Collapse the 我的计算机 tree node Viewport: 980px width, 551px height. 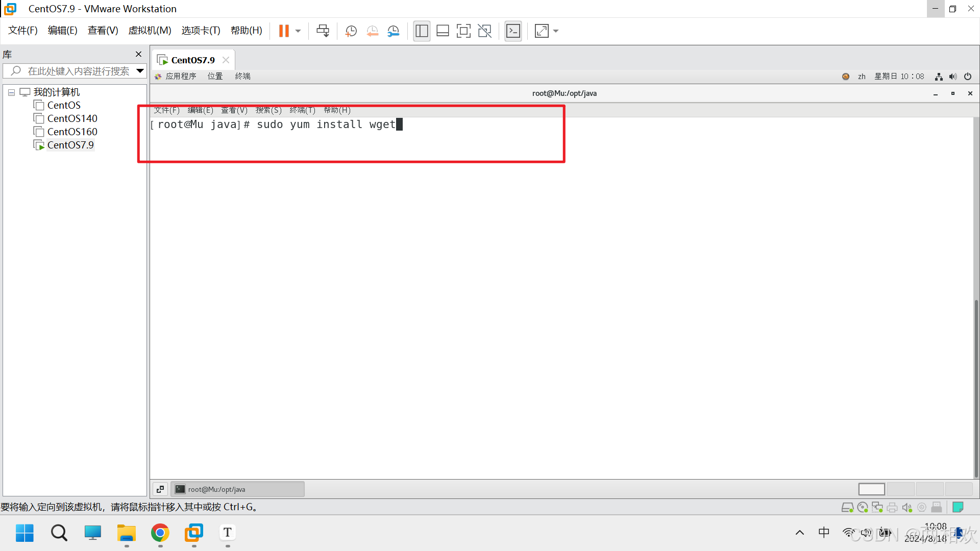click(x=11, y=92)
